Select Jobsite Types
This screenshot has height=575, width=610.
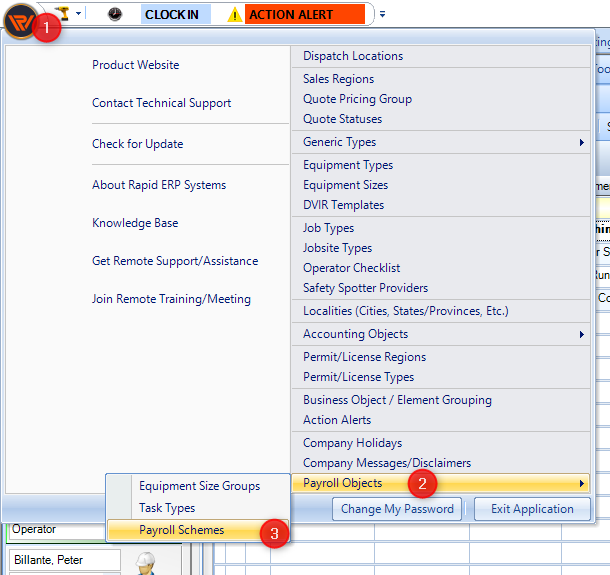[440, 247]
